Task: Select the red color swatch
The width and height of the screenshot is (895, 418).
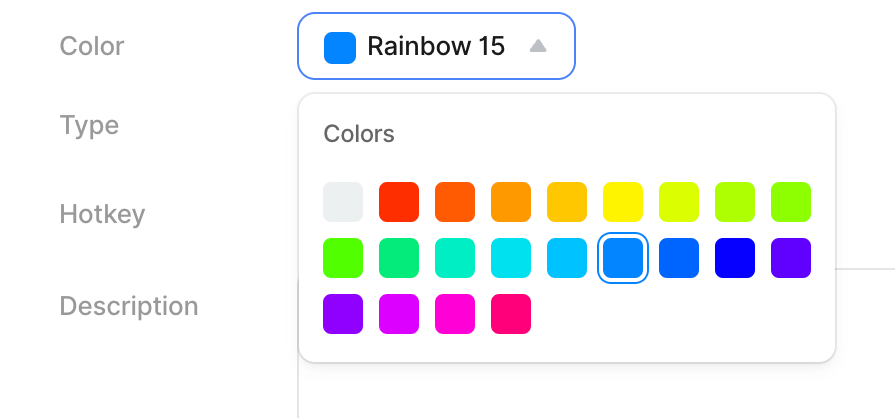Action: pyautogui.click(x=399, y=202)
